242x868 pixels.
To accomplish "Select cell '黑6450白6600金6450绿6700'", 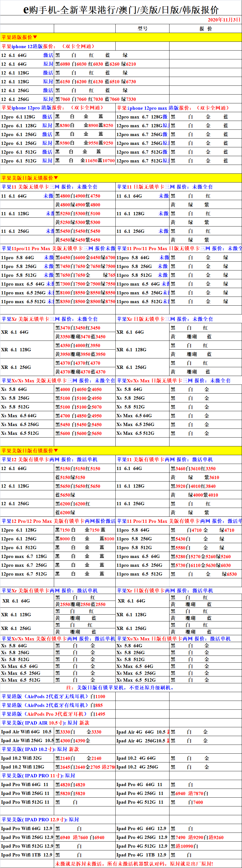I will [85, 258].
